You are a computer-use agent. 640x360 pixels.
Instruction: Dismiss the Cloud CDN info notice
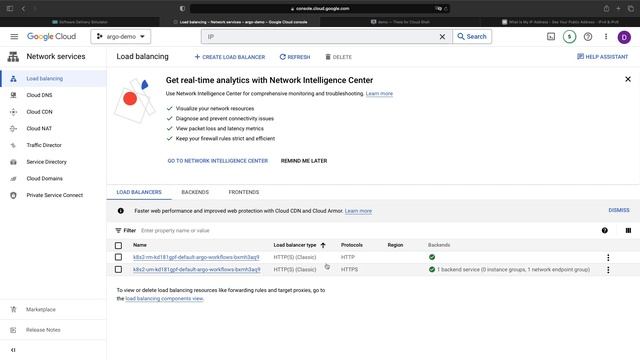[x=619, y=210]
